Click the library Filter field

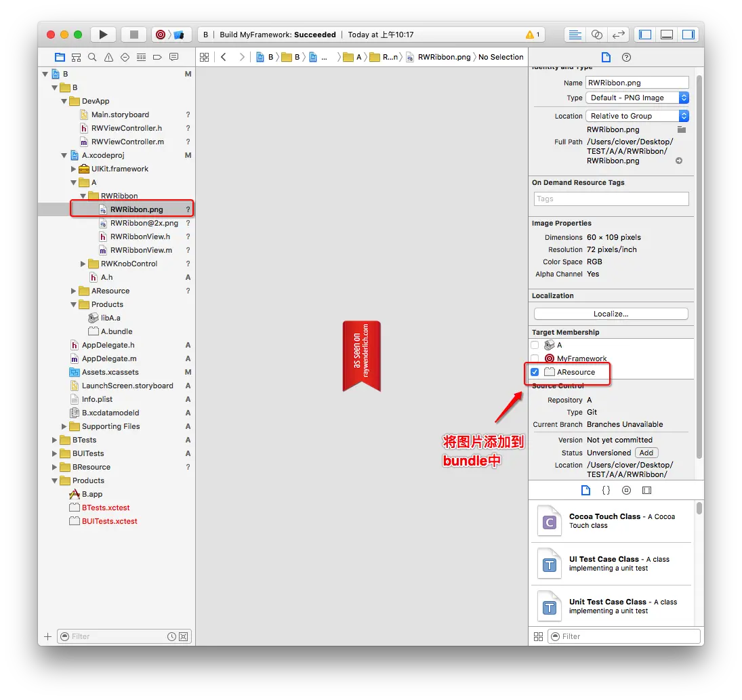point(623,636)
